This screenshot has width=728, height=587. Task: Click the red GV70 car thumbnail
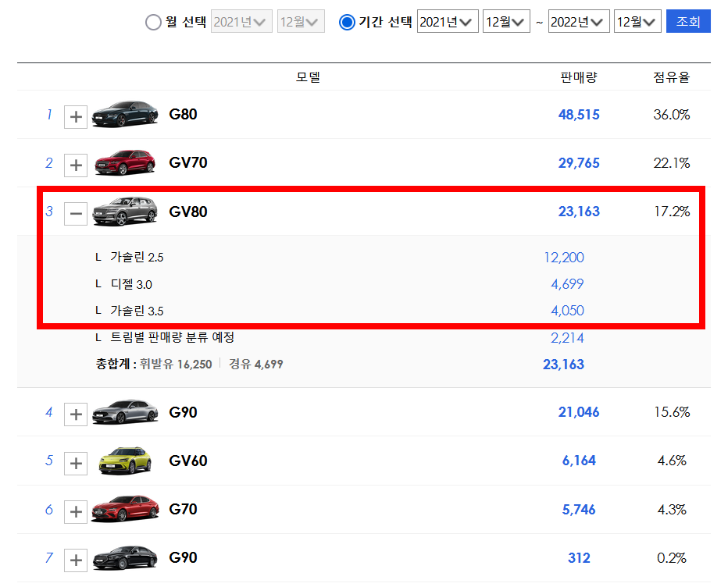125,162
